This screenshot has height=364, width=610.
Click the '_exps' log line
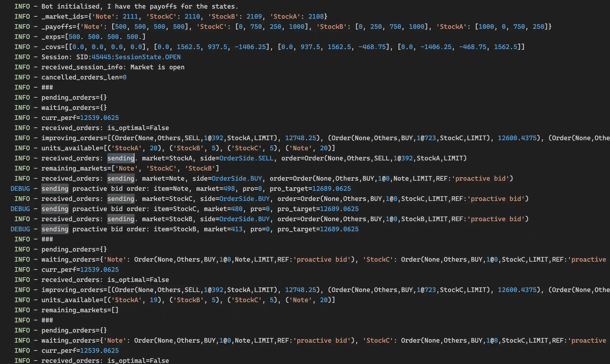tap(93, 37)
